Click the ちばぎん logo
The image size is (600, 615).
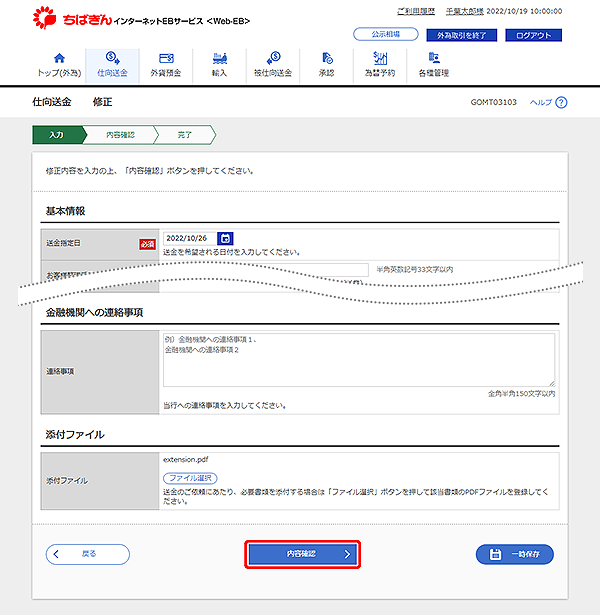click(x=73, y=18)
